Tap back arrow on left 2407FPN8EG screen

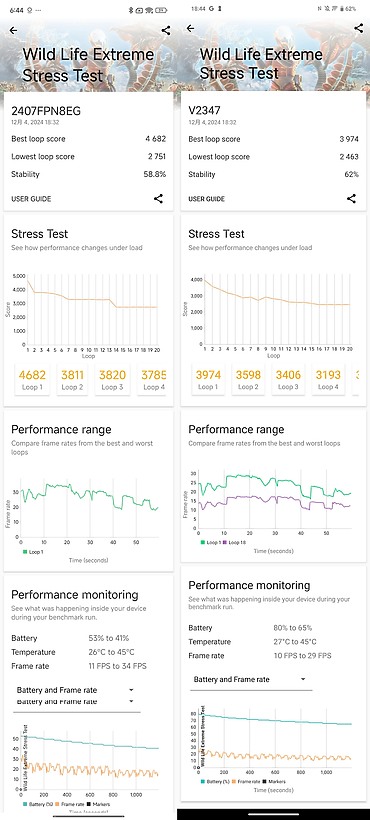click(x=13, y=30)
